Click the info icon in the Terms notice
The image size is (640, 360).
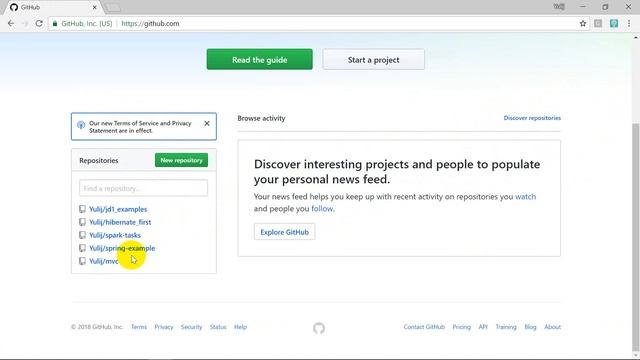(x=81, y=125)
